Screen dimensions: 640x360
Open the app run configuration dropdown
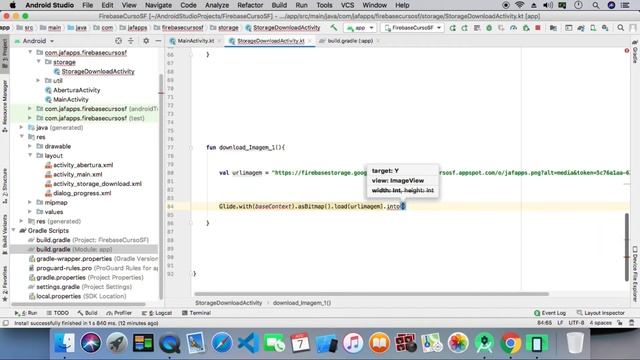click(x=360, y=28)
